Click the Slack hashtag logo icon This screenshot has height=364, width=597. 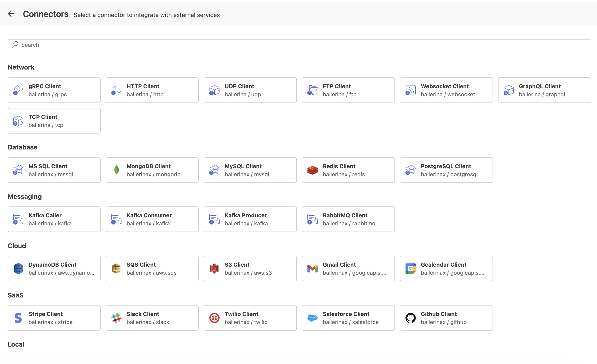(x=117, y=318)
